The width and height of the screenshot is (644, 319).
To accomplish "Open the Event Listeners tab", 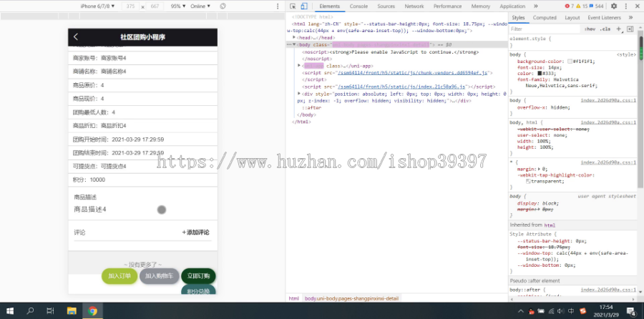I will (x=604, y=18).
